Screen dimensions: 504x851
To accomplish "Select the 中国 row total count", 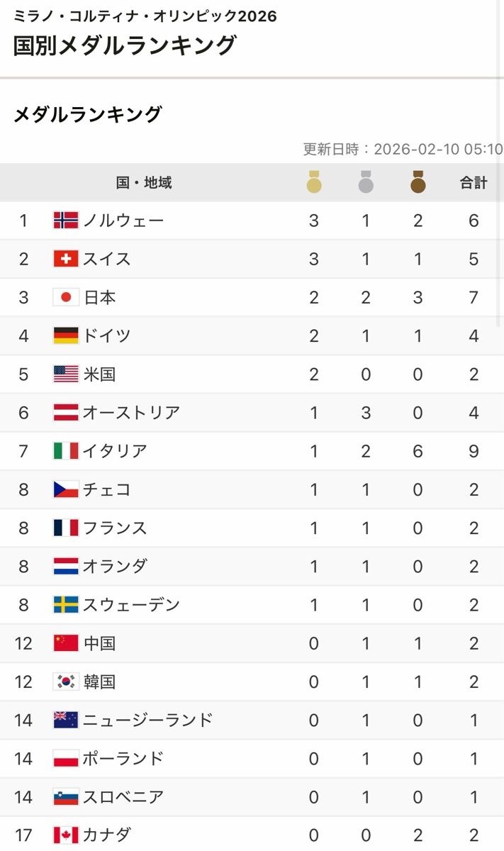I will click(474, 643).
